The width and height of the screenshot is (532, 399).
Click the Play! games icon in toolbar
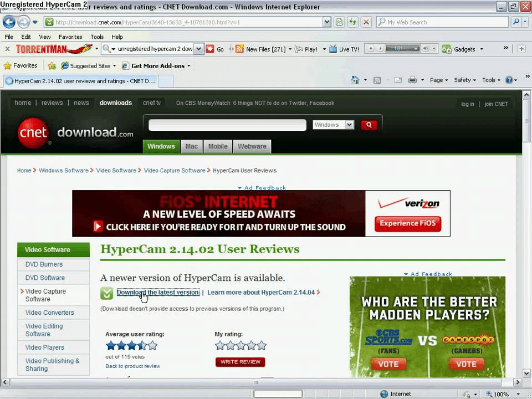299,49
